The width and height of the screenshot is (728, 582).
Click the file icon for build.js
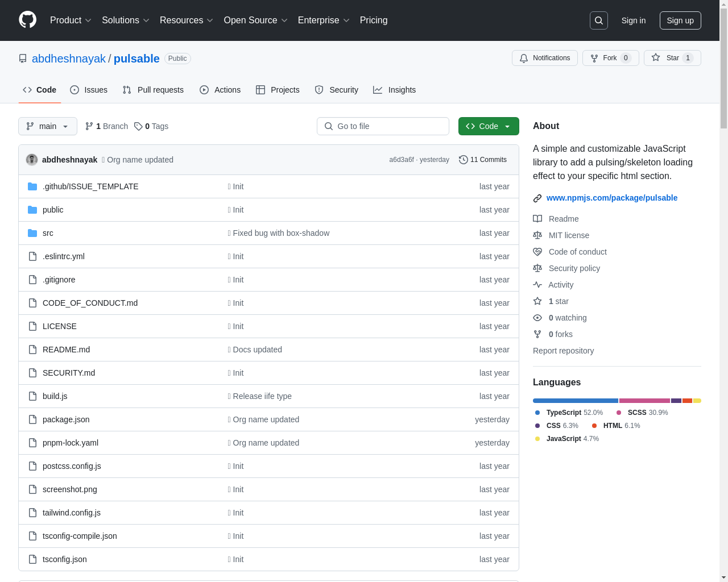pyautogui.click(x=32, y=396)
